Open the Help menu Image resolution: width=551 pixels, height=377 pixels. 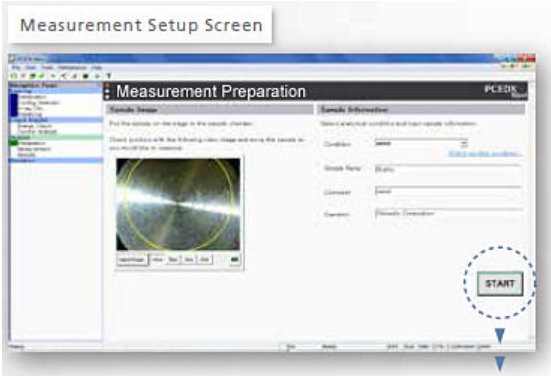[97, 67]
